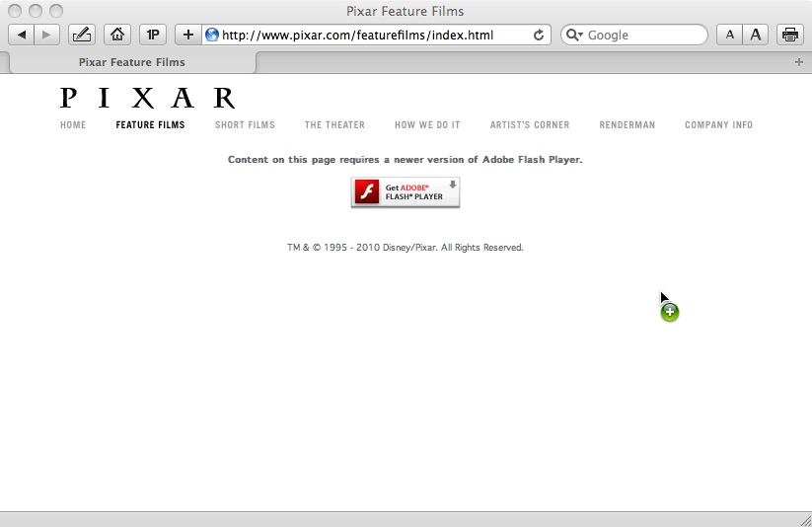Click the 1P toolbar button

(153, 35)
